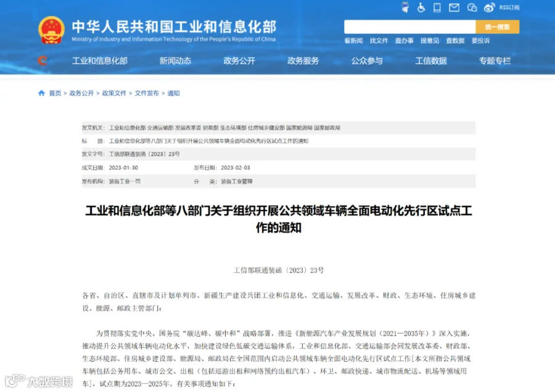Click centered document number under headline
555x392 pixels.
coord(279,271)
